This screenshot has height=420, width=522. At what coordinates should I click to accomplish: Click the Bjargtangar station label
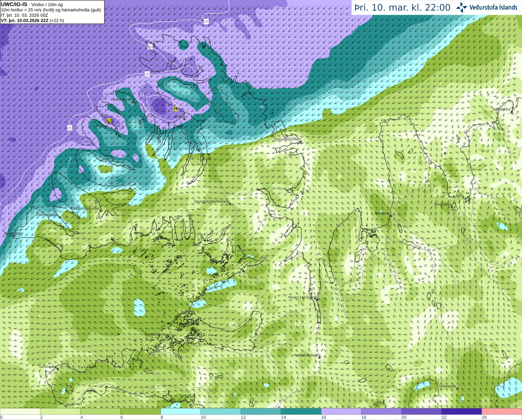(x=13, y=233)
